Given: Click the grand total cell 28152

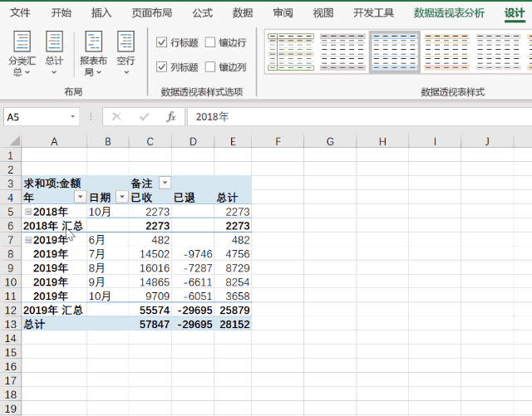Looking at the screenshot, I should 233,324.
